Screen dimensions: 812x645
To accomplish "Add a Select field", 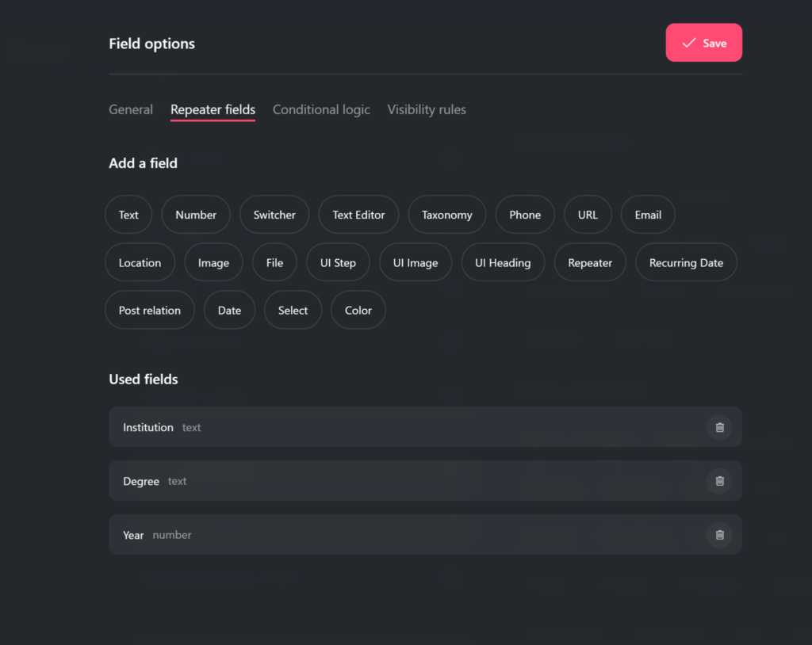I will point(293,310).
